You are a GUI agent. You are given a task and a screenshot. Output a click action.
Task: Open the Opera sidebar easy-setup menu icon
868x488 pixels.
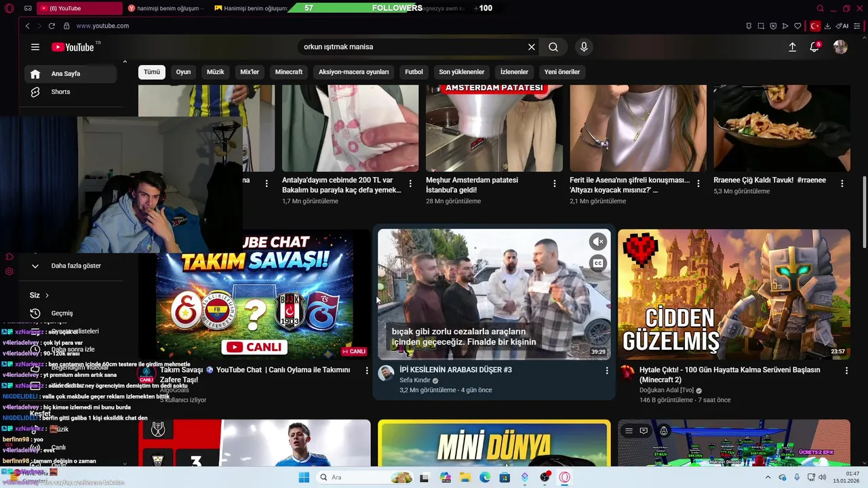click(x=857, y=26)
